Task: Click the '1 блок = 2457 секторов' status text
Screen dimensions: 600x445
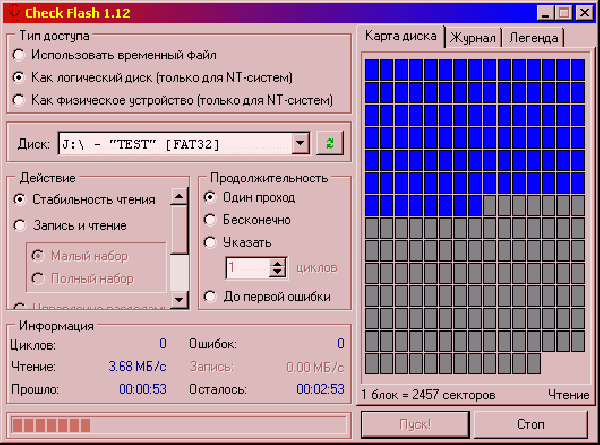Action: [x=428, y=395]
